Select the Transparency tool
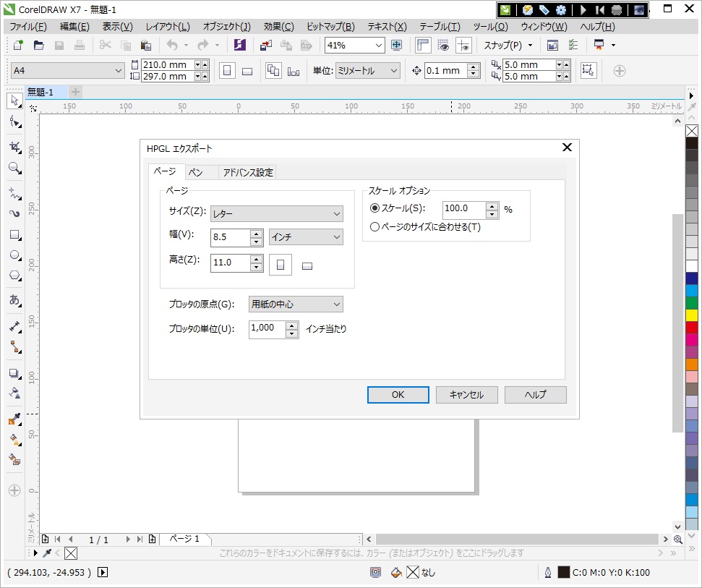 click(x=14, y=393)
